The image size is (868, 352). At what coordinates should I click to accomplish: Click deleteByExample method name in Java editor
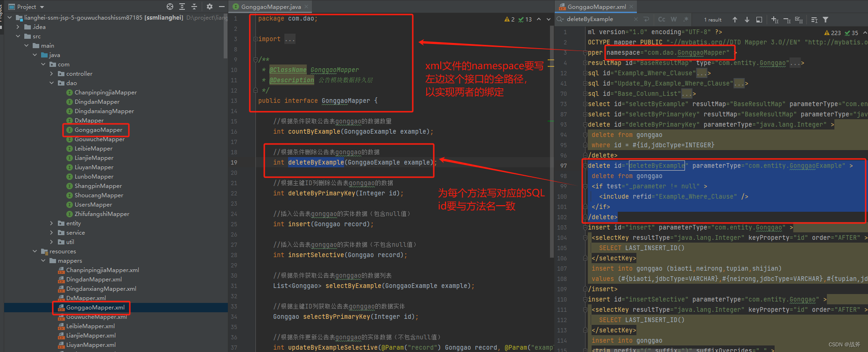tap(316, 163)
